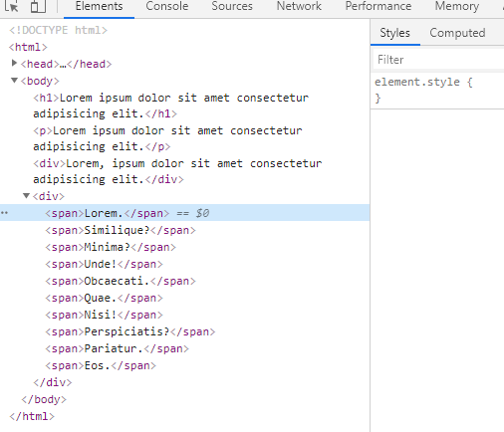
Task: Select the span containing Eos.
Action: click(x=101, y=365)
